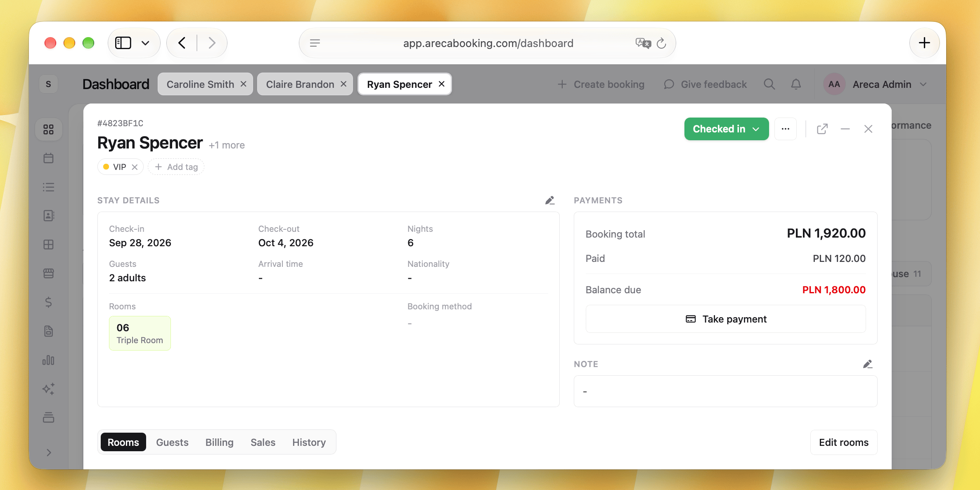Viewport: 980px width, 490px height.
Task: Select the History tab
Action: coord(309,442)
